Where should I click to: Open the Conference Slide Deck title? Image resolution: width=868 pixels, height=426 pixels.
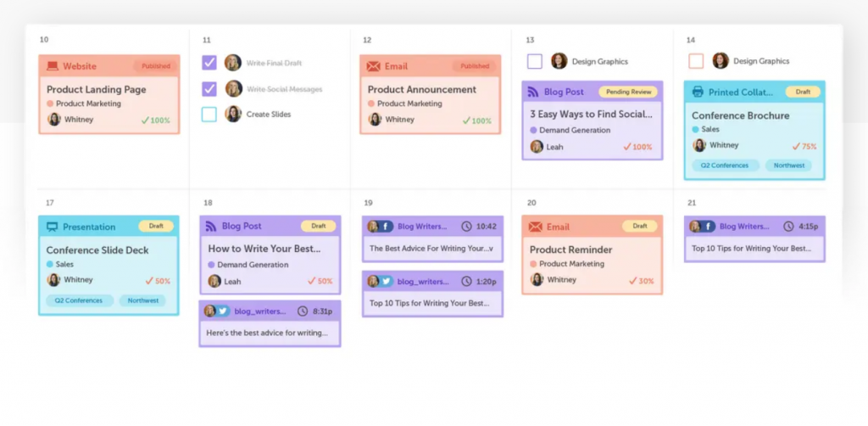pyautogui.click(x=97, y=249)
